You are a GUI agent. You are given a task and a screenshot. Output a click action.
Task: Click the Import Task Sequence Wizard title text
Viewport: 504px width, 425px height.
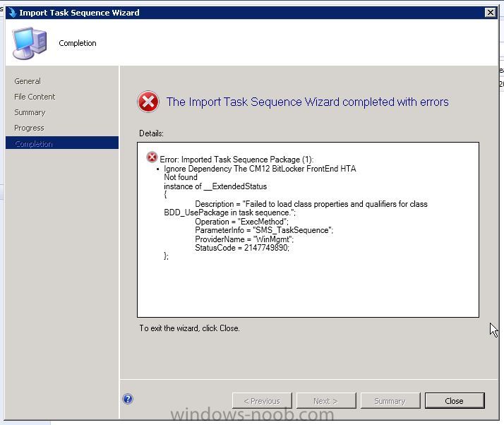tap(79, 13)
